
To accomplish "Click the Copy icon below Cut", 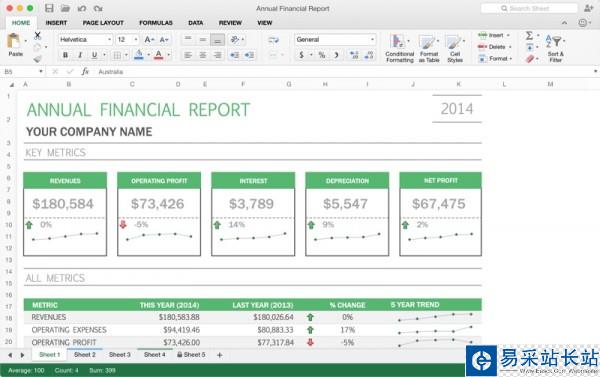I will [37, 47].
